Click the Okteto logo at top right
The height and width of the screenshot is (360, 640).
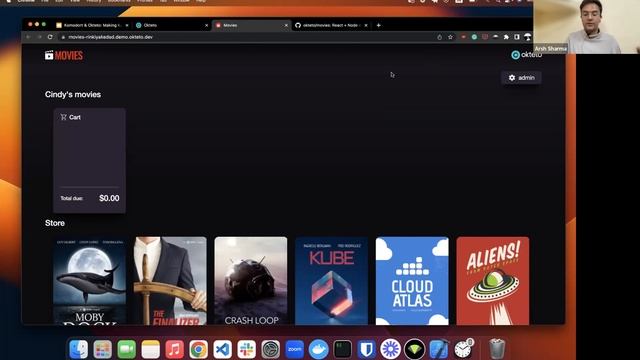[526, 55]
